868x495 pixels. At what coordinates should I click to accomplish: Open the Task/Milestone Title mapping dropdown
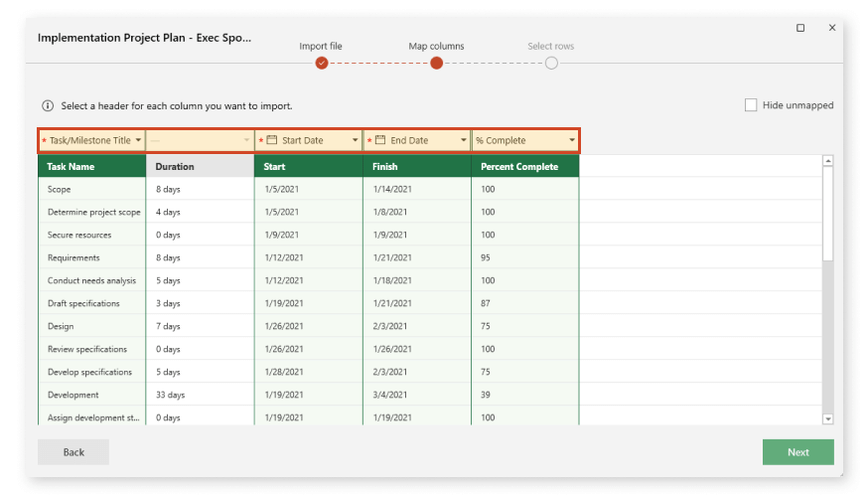click(x=92, y=140)
